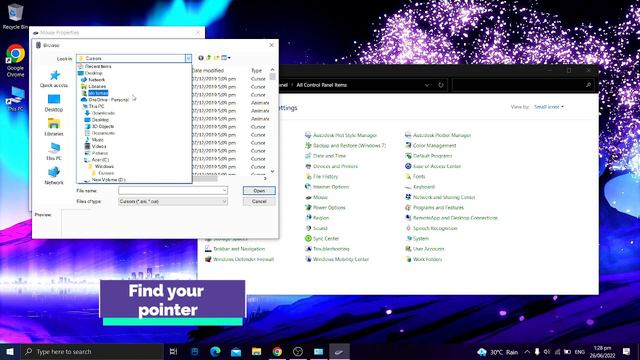Open the Files of type dropdown
The image size is (640, 360).
coord(173,201)
